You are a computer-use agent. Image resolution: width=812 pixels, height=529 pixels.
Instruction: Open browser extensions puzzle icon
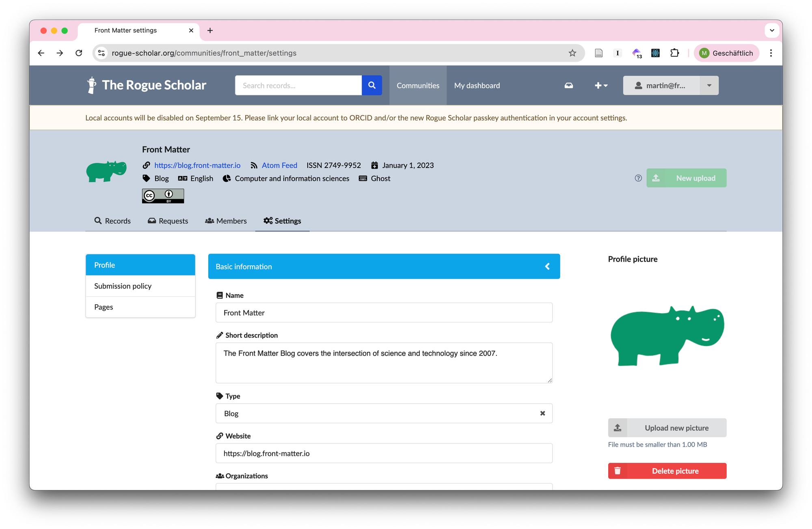674,53
